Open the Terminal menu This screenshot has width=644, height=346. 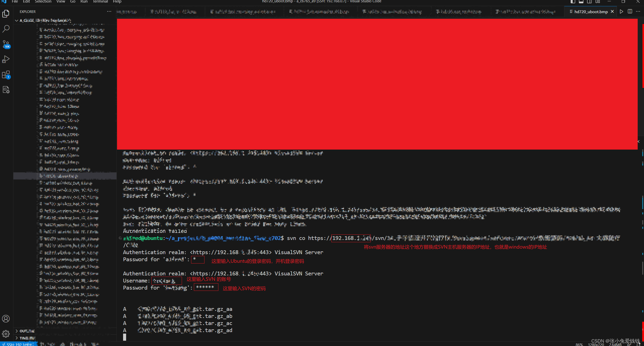[x=100, y=2]
